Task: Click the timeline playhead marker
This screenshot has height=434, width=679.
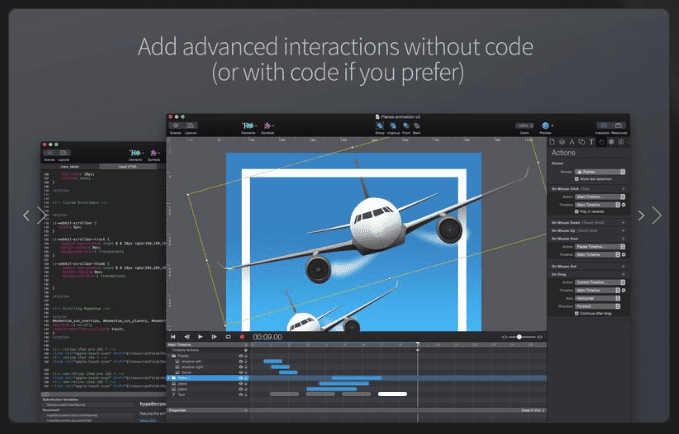Action: 417,344
